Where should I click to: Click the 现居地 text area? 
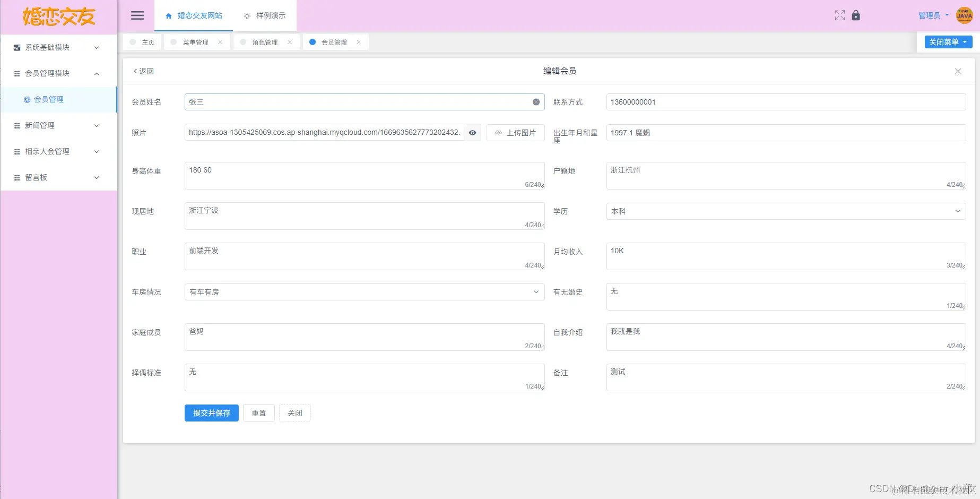pyautogui.click(x=365, y=216)
